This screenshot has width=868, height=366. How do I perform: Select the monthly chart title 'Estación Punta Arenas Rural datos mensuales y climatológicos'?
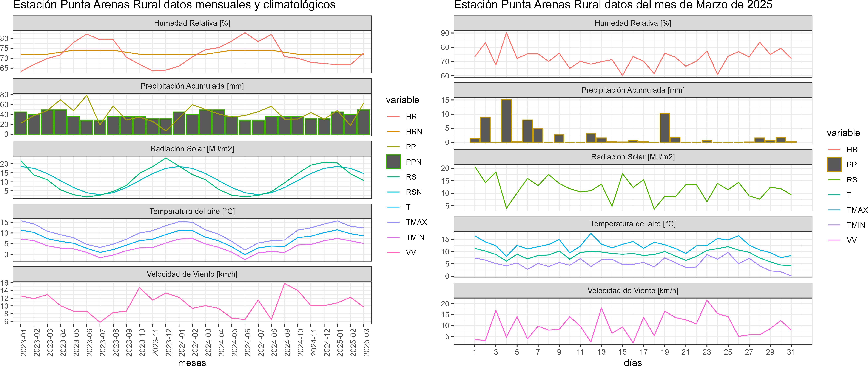pos(174,5)
